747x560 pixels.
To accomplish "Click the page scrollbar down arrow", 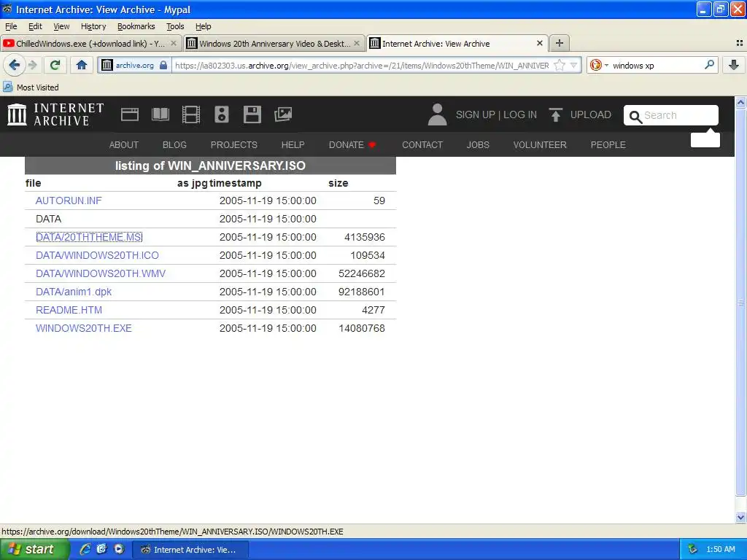I will (x=740, y=517).
